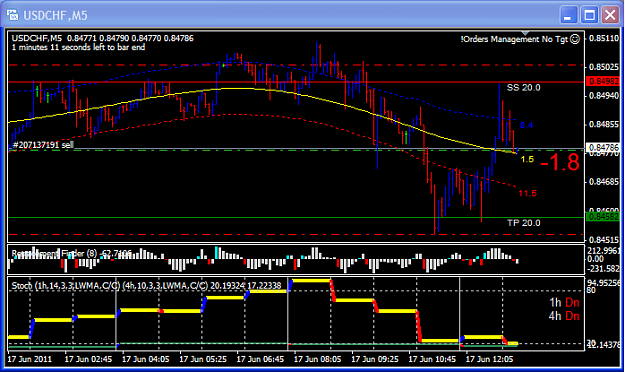The width and height of the screenshot is (625, 372).
Task: Click the 94.95256 stochastic scale value
Action: [604, 283]
